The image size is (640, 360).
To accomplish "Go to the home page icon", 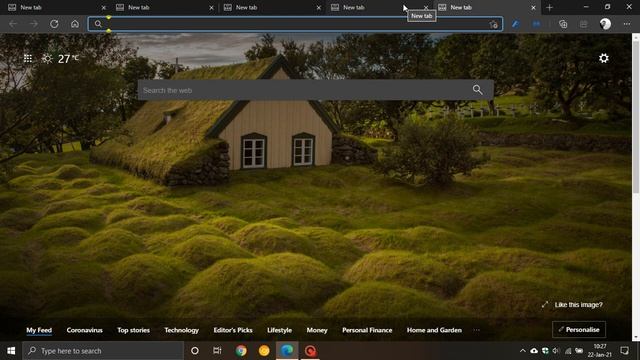I will tap(75, 24).
